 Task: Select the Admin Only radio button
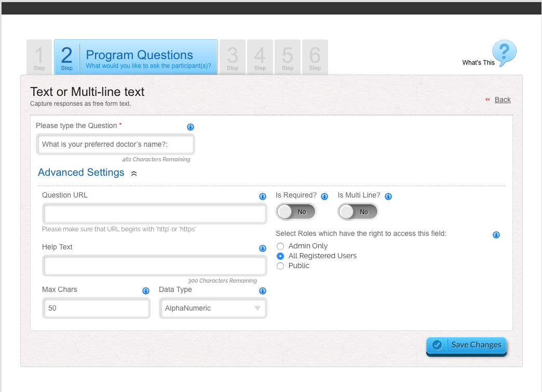pyautogui.click(x=280, y=246)
